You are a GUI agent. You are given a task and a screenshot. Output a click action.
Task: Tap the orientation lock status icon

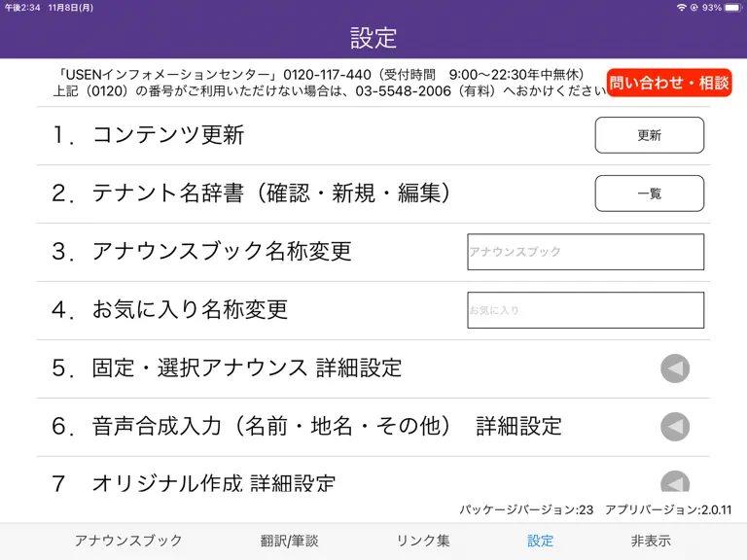(694, 8)
